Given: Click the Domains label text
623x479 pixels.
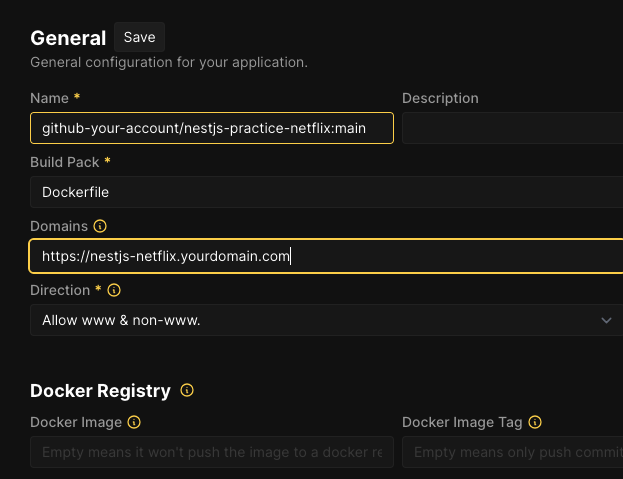Looking at the screenshot, I should [x=59, y=226].
